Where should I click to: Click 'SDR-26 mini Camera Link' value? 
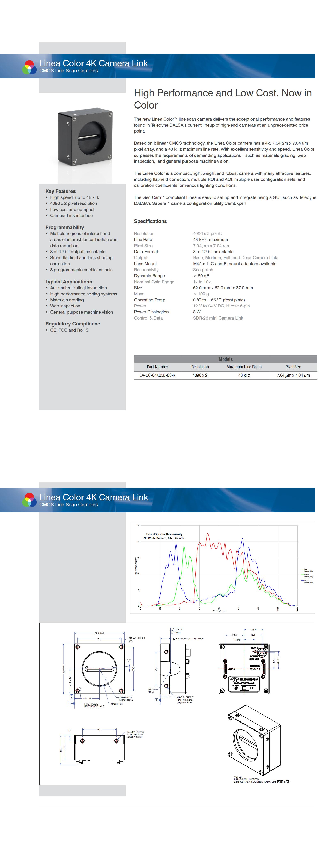click(218, 318)
